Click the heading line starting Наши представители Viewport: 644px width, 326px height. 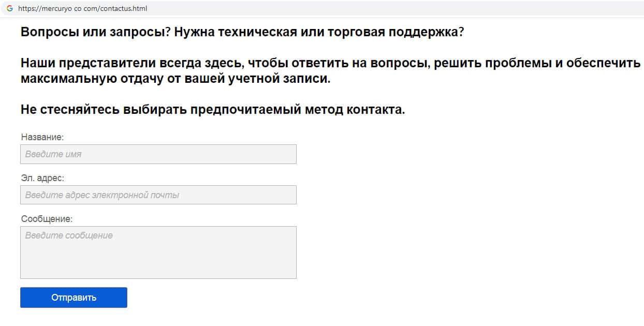pyautogui.click(x=330, y=64)
